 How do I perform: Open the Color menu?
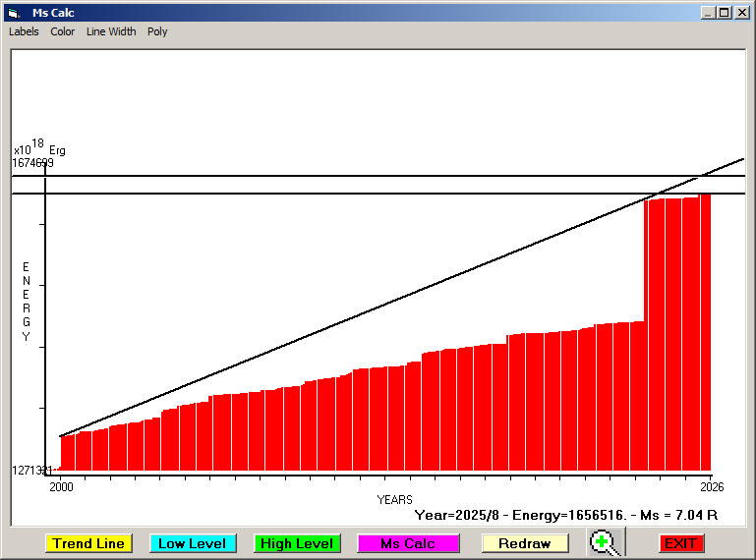tap(63, 31)
